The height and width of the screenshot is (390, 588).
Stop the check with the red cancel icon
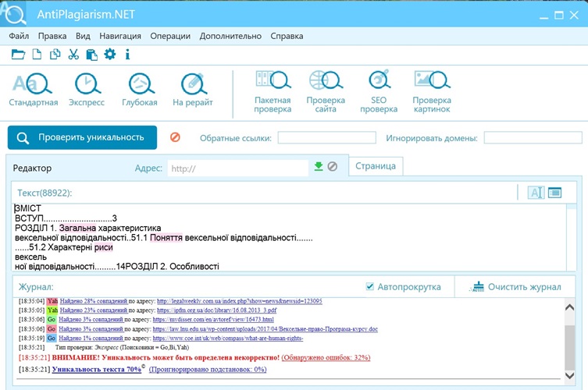175,137
